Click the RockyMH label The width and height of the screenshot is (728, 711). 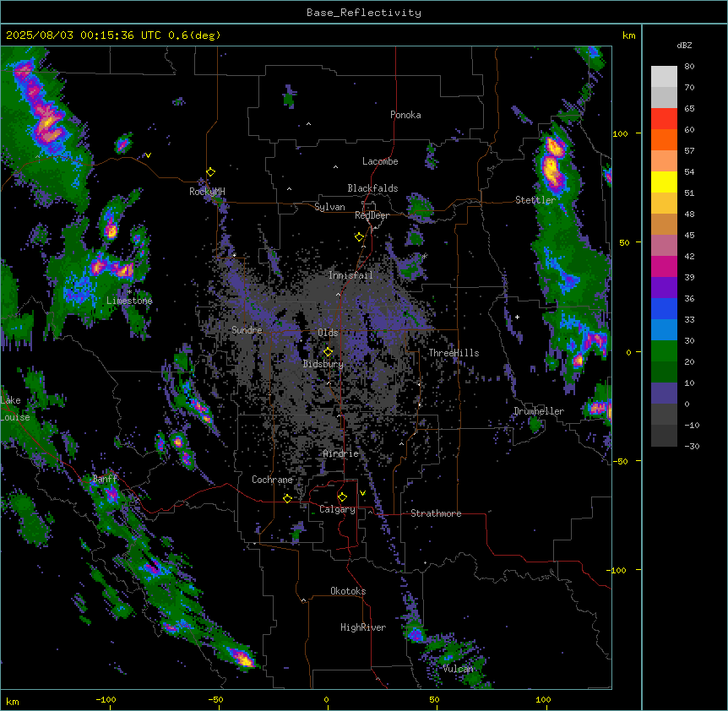coord(207,192)
